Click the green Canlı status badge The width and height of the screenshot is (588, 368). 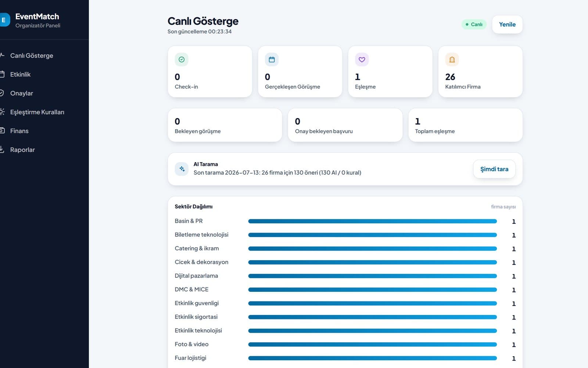point(474,24)
